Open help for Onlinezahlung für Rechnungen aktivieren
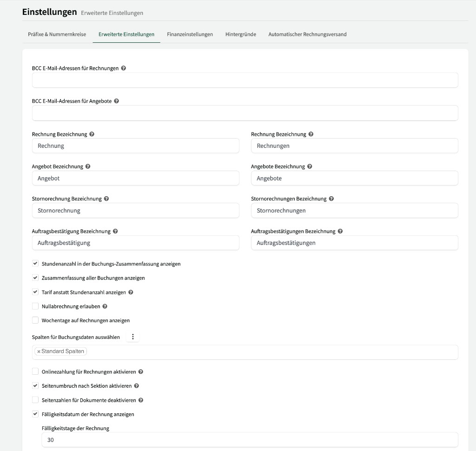Screen dimensions: 476x451 [140, 371]
